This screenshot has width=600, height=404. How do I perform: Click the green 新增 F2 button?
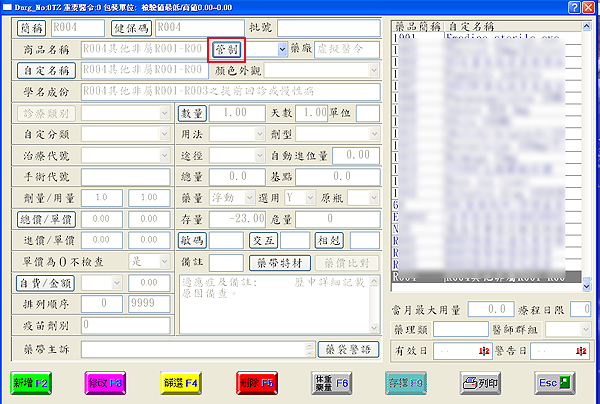pyautogui.click(x=38, y=383)
